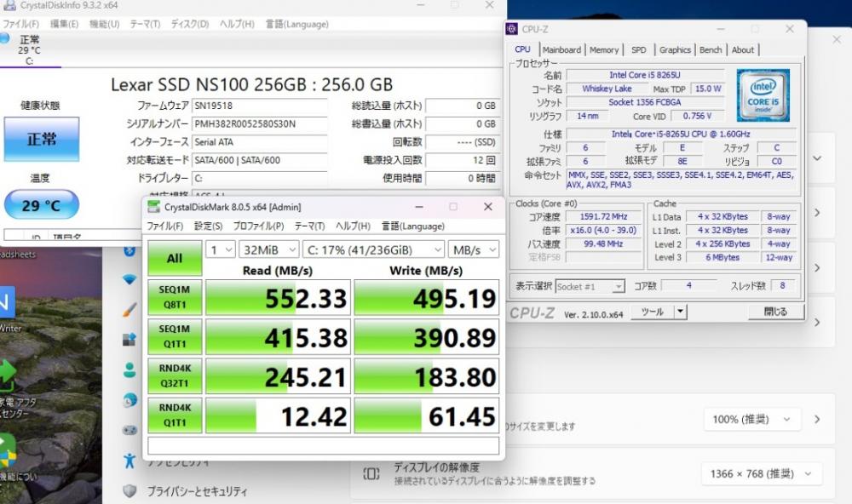852x504 pixels.
Task: Open 機能(U) menu in CrystalDiskInfo
Action: click(x=104, y=24)
